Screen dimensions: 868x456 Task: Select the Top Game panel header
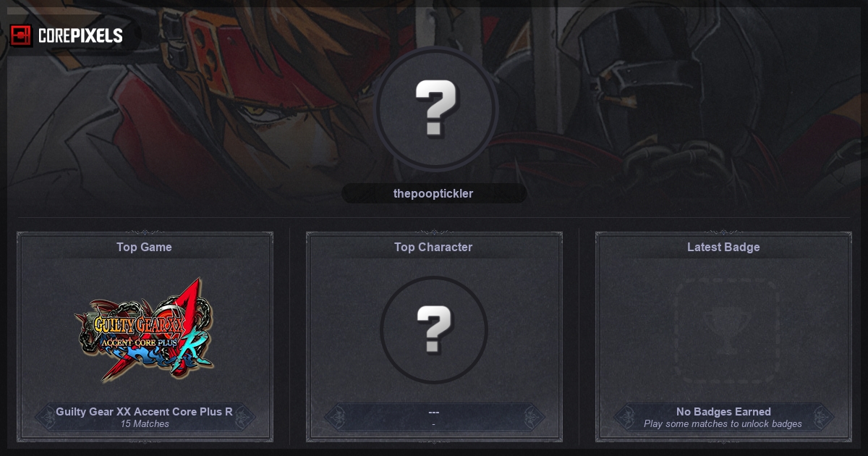[x=145, y=247]
